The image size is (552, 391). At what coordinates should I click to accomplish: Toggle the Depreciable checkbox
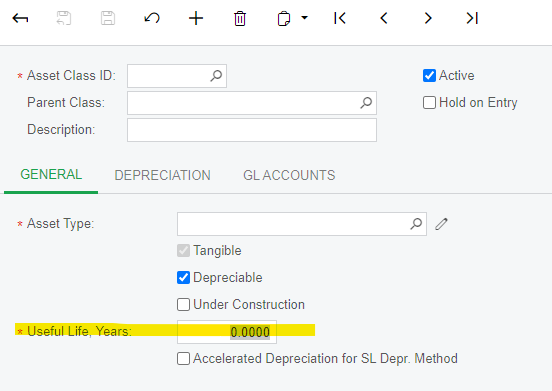coord(183,278)
